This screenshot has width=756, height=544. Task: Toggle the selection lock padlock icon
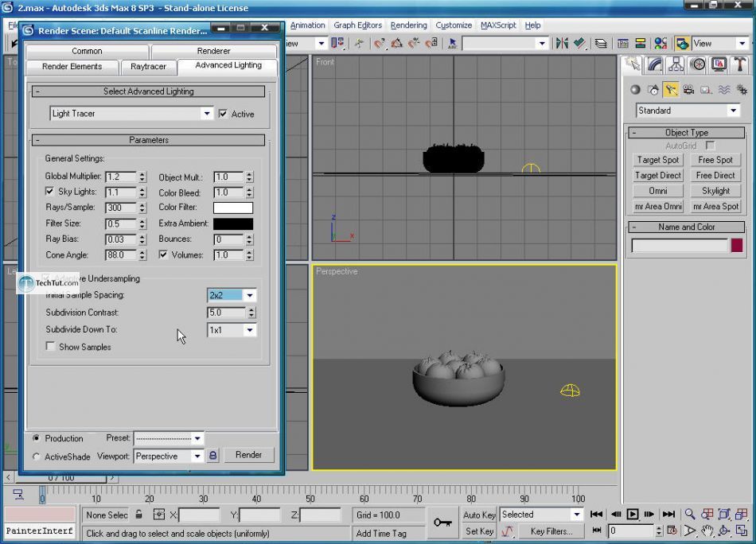138,515
